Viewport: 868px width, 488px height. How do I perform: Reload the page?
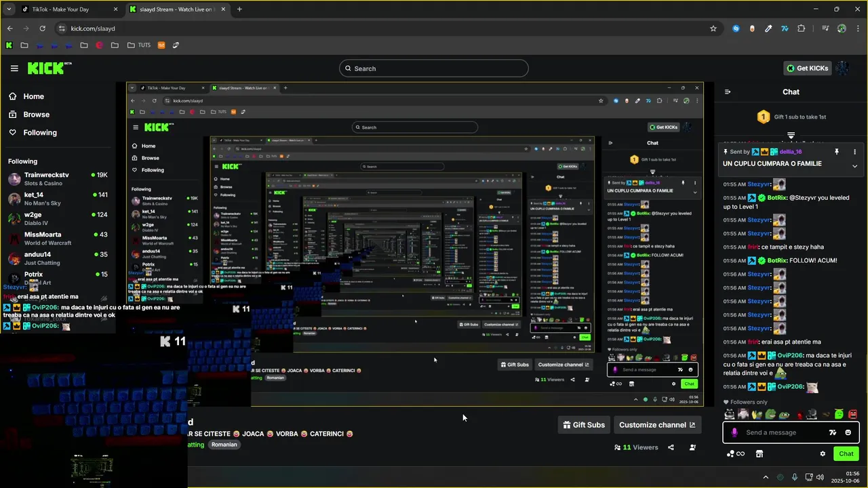pos(42,28)
